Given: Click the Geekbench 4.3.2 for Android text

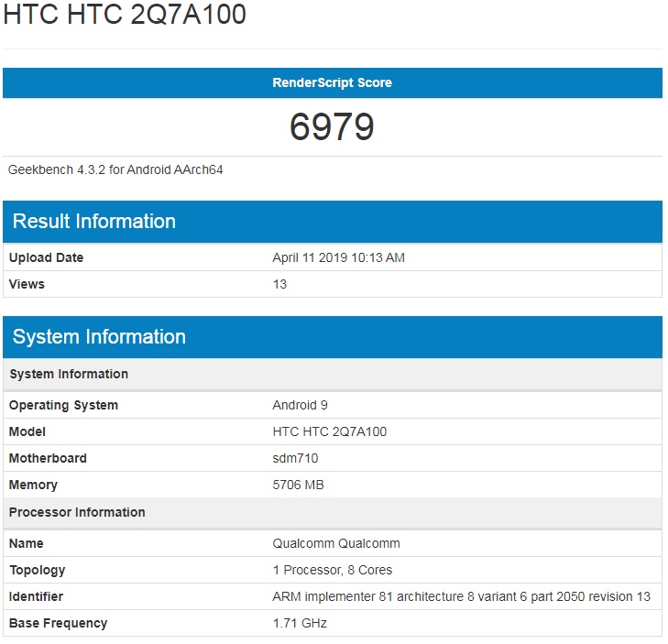Looking at the screenshot, I should coord(115,169).
